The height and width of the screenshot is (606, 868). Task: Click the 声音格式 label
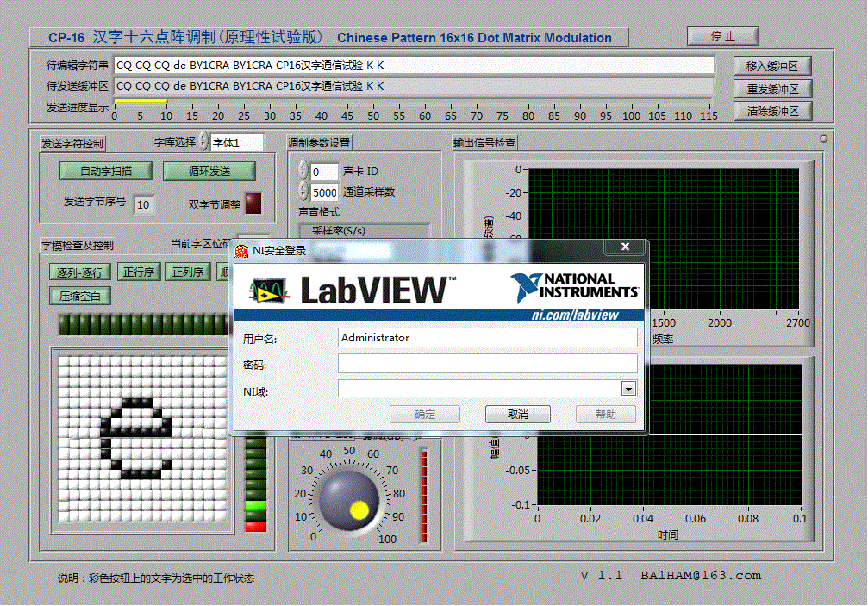(x=319, y=212)
